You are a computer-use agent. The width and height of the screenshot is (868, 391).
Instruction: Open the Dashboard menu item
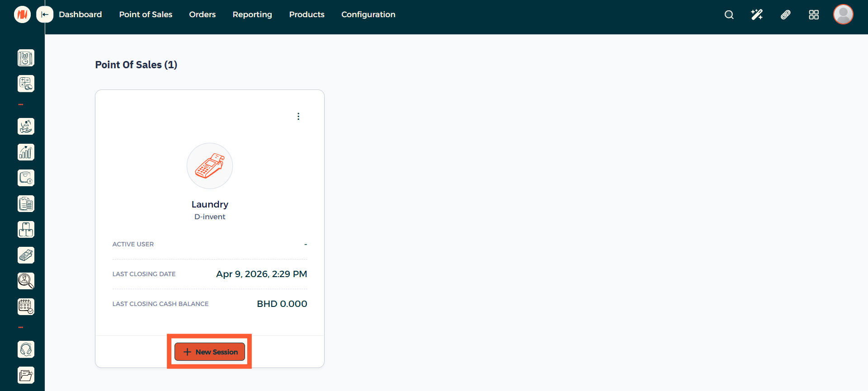80,14
